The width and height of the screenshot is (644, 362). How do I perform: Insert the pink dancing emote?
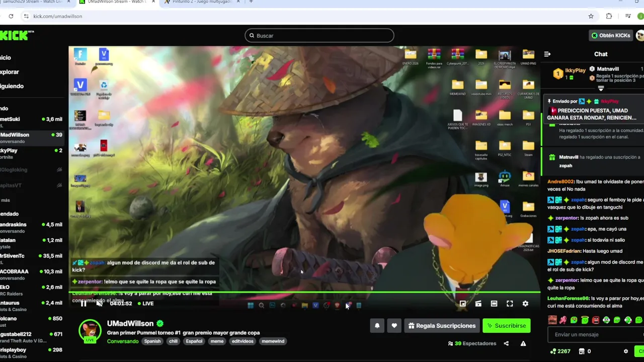point(563,320)
